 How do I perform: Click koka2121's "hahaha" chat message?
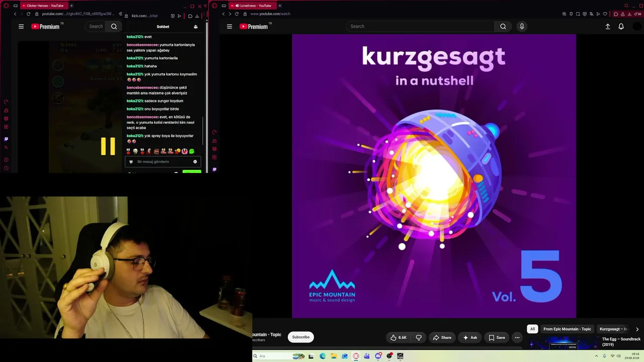click(x=142, y=66)
